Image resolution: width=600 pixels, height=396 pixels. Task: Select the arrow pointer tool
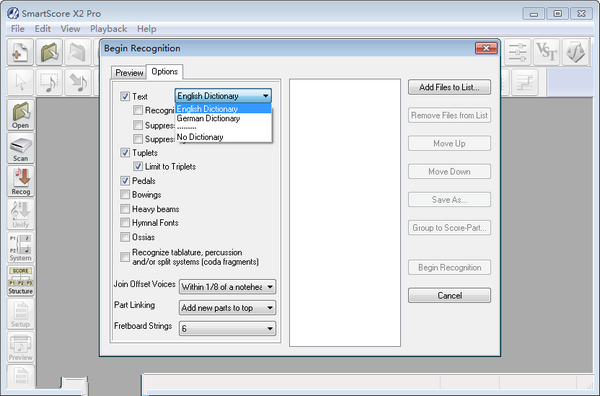click(x=20, y=82)
